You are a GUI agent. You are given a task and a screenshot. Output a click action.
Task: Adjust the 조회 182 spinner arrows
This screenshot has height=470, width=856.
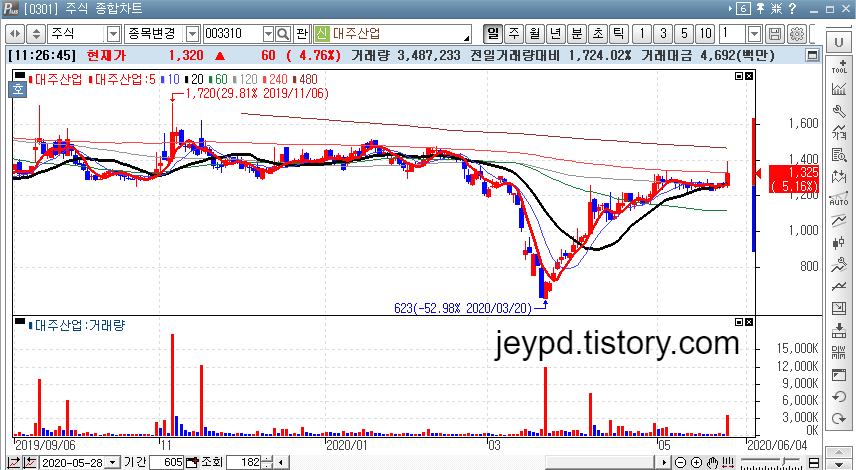pos(268,463)
